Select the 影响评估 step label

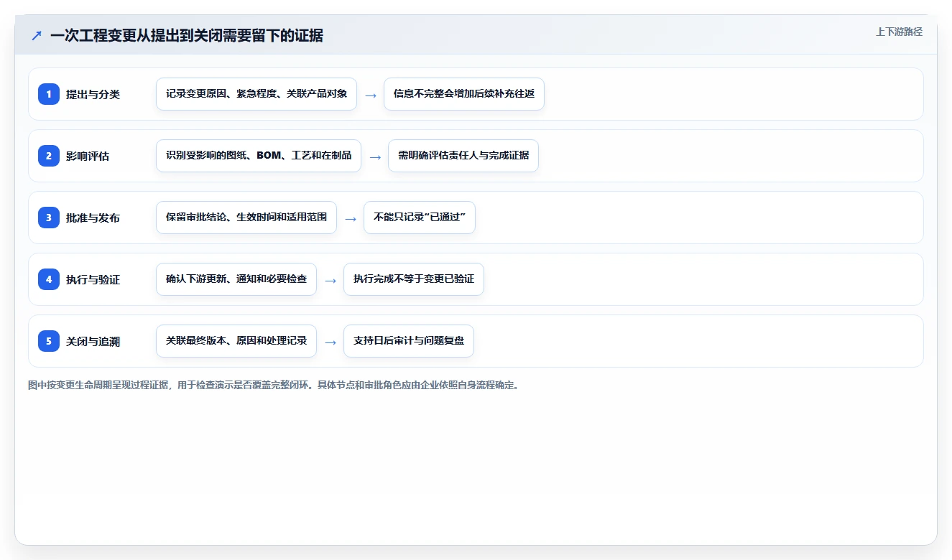coord(88,156)
